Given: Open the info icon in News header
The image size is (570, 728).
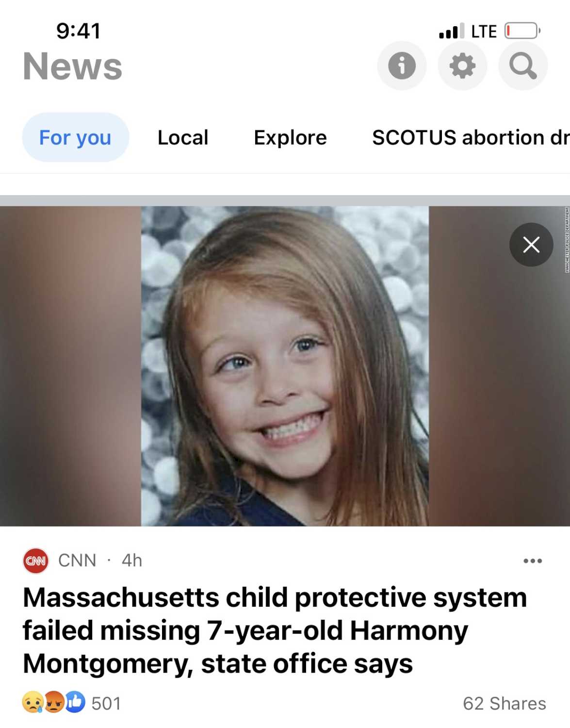Looking at the screenshot, I should point(402,66).
